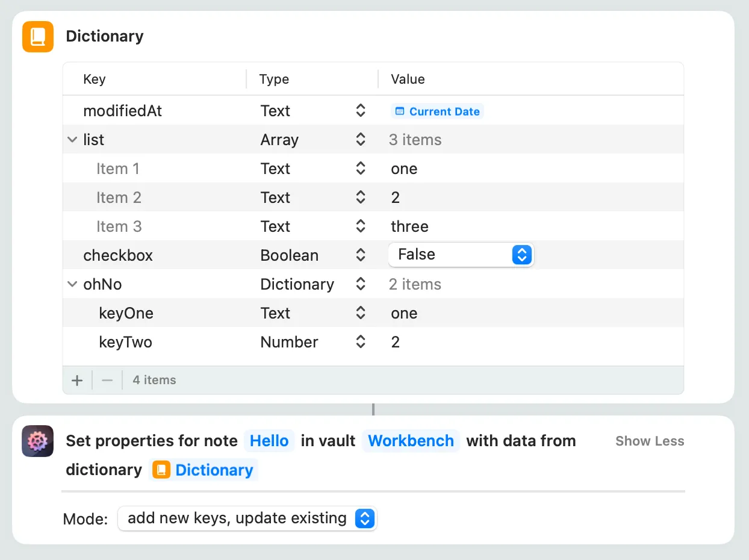The image size is (749, 560).
Task: Remove selected item with minus button
Action: pos(107,381)
